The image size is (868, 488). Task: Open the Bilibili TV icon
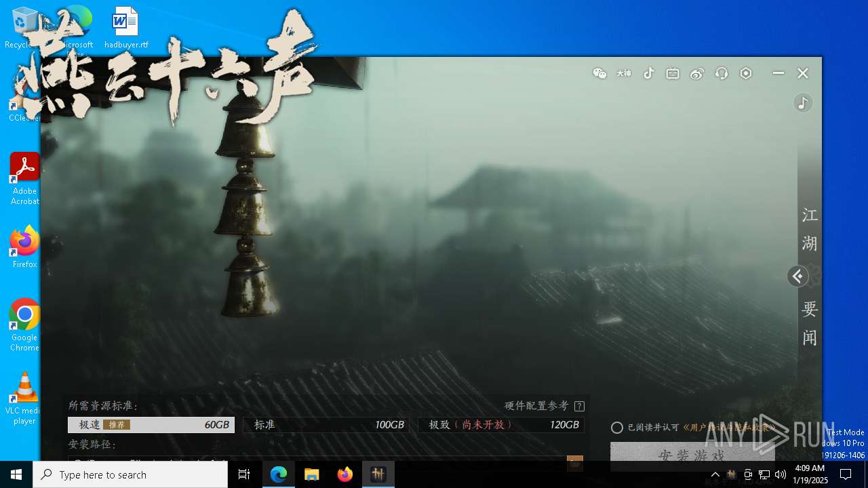pyautogui.click(x=673, y=73)
